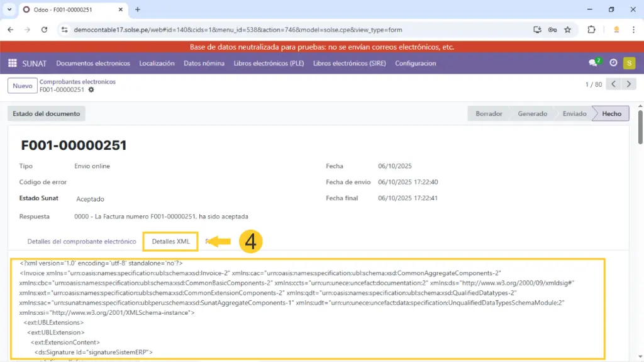The image size is (644, 362).
Task: Expand the Documentos electronicos menu
Action: 93,63
